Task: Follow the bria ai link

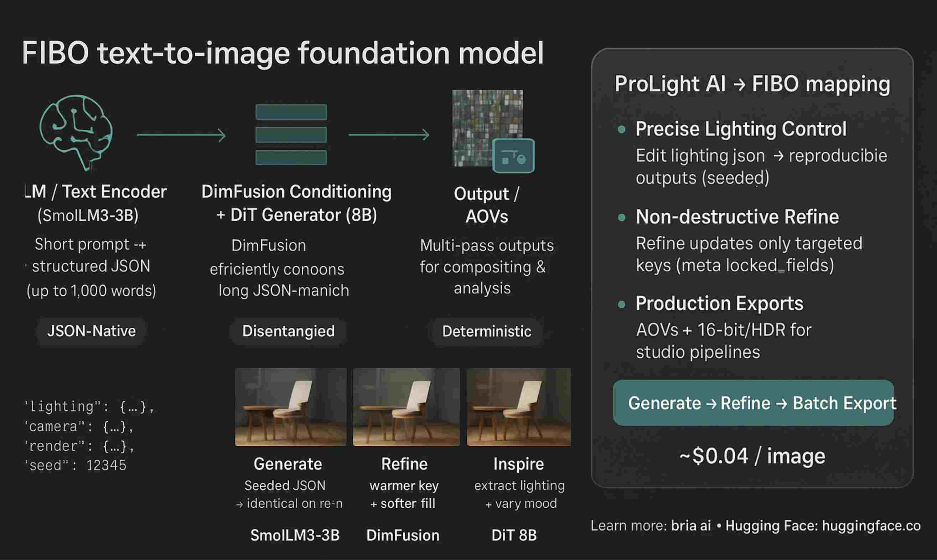Action: pos(690,526)
